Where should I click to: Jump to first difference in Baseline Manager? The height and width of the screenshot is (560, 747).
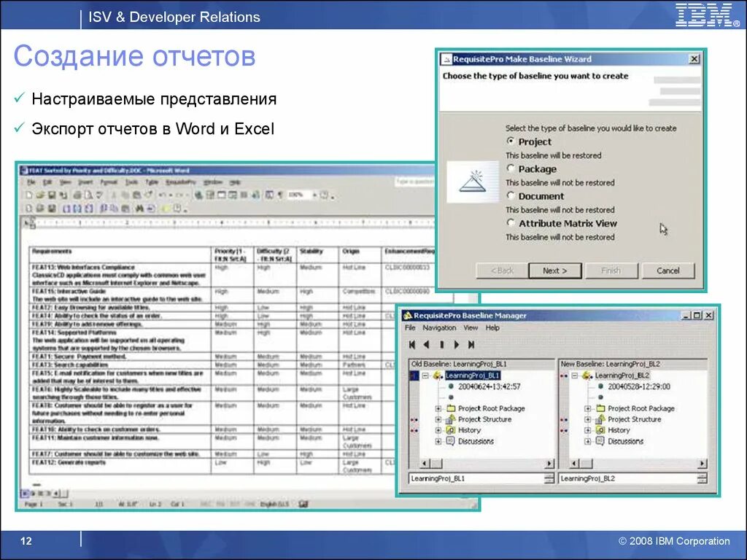click(413, 344)
